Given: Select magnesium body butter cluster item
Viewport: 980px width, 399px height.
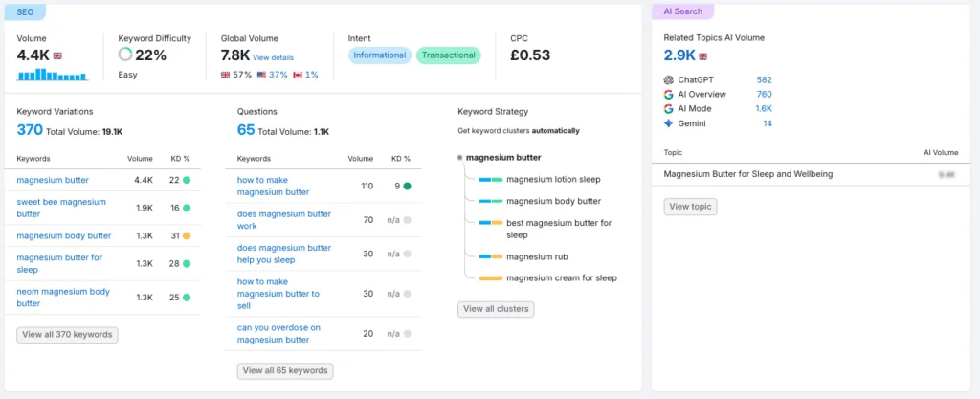Looking at the screenshot, I should click(554, 201).
